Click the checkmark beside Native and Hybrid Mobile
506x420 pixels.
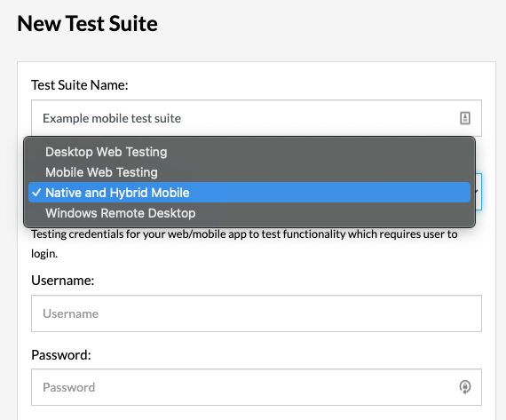[36, 193]
